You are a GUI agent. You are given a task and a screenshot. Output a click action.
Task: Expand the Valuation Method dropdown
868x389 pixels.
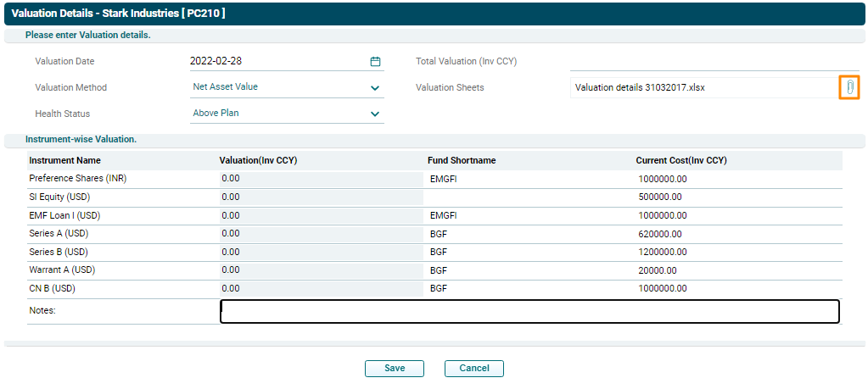[375, 87]
